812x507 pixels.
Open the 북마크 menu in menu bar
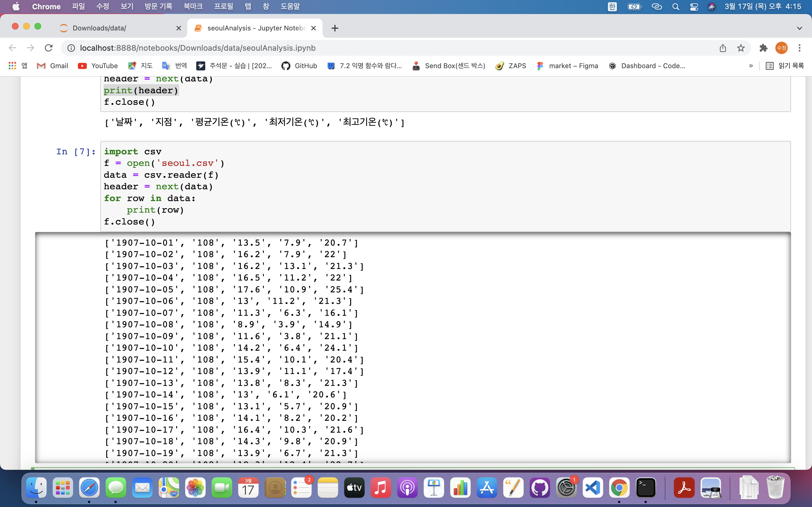click(x=193, y=6)
